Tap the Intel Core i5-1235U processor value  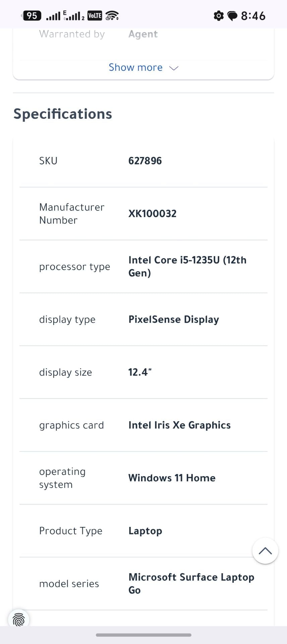pyautogui.click(x=187, y=266)
